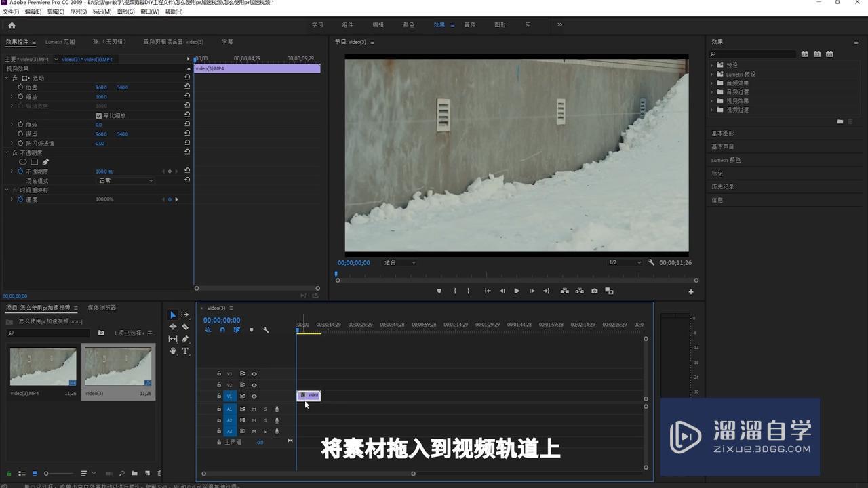Image resolution: width=868 pixels, height=488 pixels.
Task: Select the Hand tool
Action: (173, 351)
